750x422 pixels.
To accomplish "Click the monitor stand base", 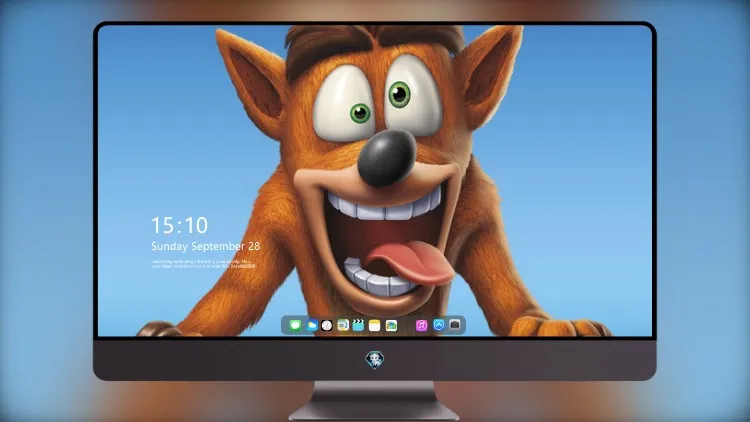I will click(x=374, y=411).
